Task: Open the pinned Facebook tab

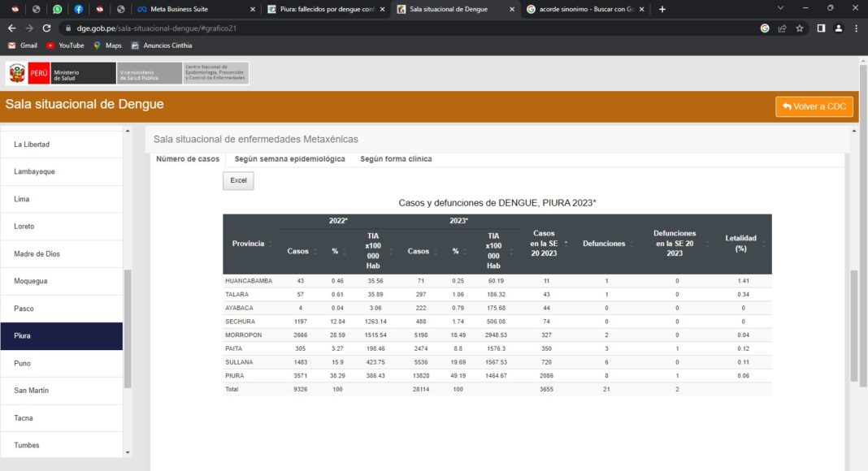Action: click(79, 10)
